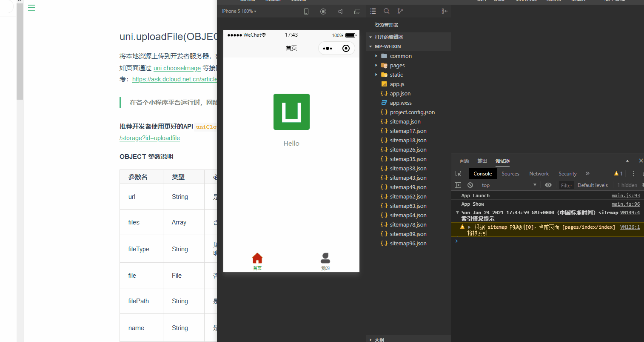Screen dimensions: 644x342
Task: Switch to the 输出 panel tab
Action: pos(482,161)
